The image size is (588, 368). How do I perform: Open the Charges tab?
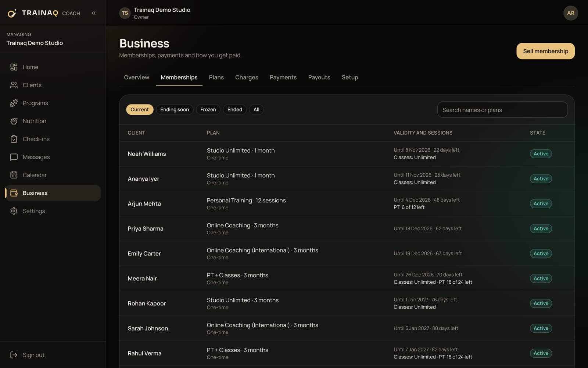[x=247, y=77]
